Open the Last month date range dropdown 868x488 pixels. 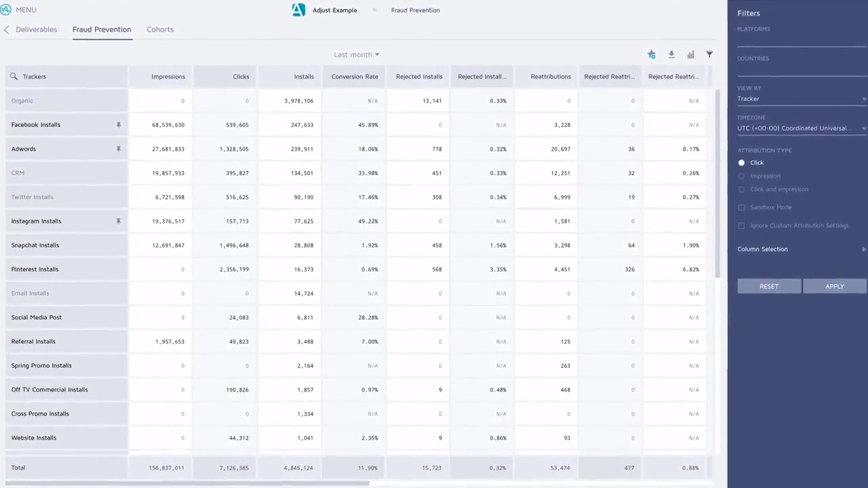tap(356, 54)
